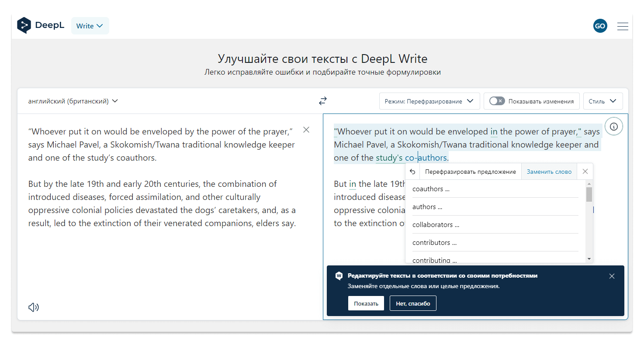Click the Нет, спасибо button
Viewport: 644px width, 344px height.
pos(413,303)
